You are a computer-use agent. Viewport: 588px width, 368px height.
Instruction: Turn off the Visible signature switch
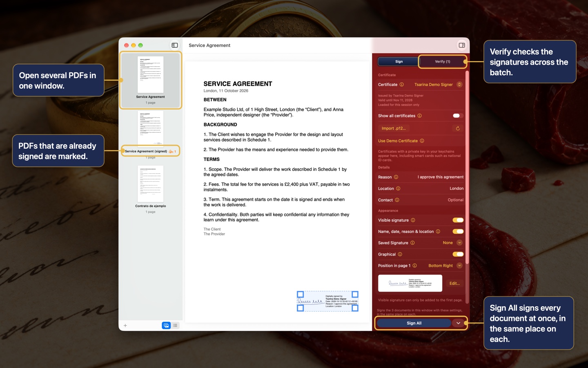[458, 220]
